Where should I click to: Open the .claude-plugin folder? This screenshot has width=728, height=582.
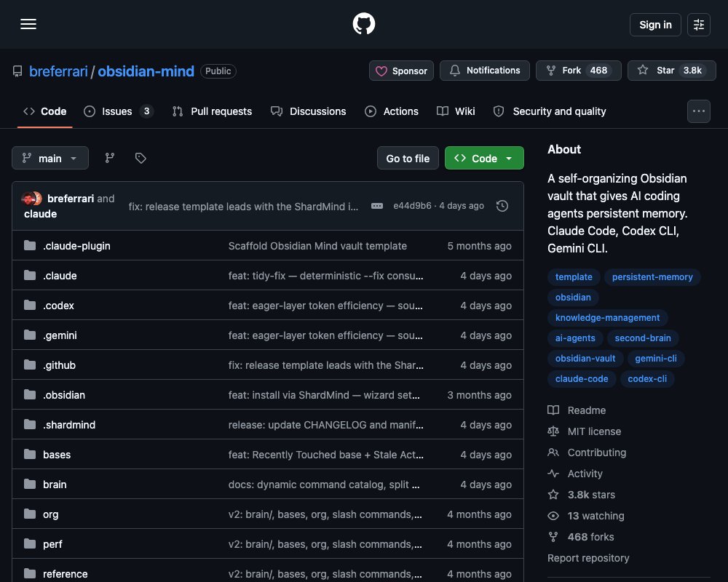(x=76, y=246)
